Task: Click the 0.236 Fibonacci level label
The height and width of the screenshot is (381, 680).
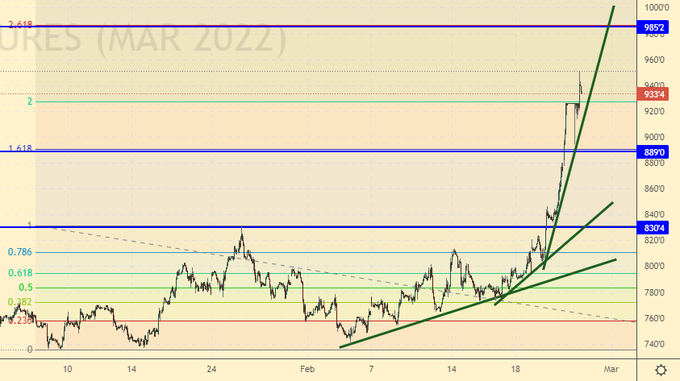Action: 20,320
